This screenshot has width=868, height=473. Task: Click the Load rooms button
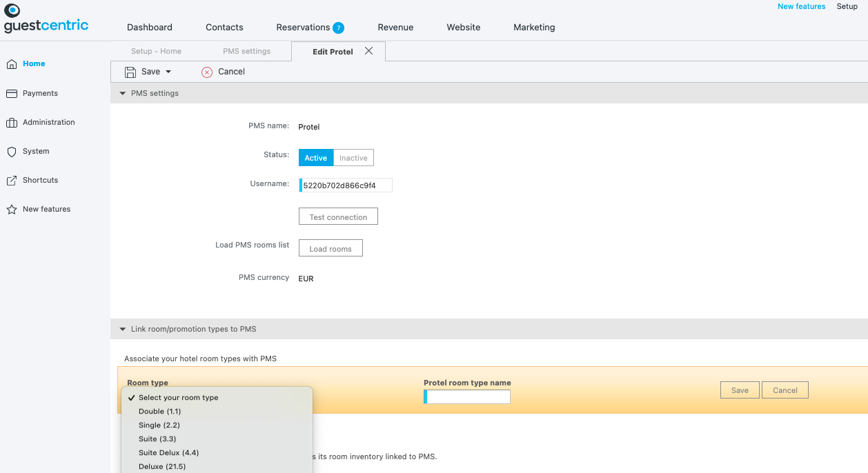pyautogui.click(x=331, y=248)
